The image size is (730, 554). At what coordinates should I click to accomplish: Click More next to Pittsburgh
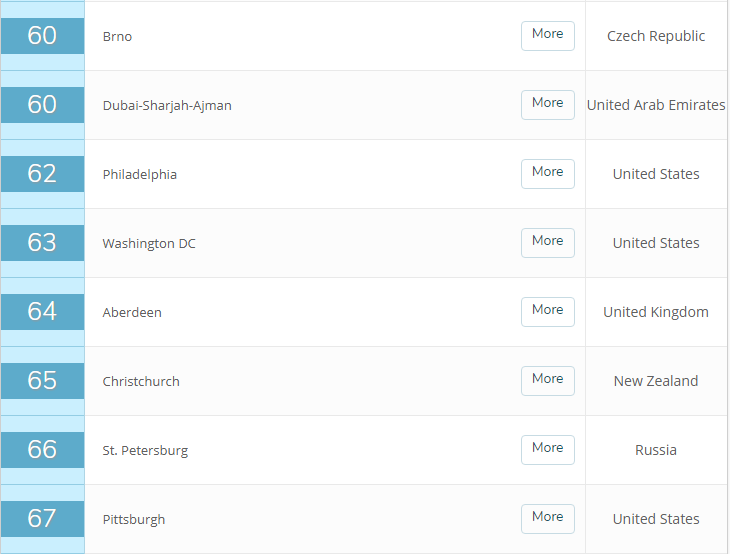tap(547, 518)
